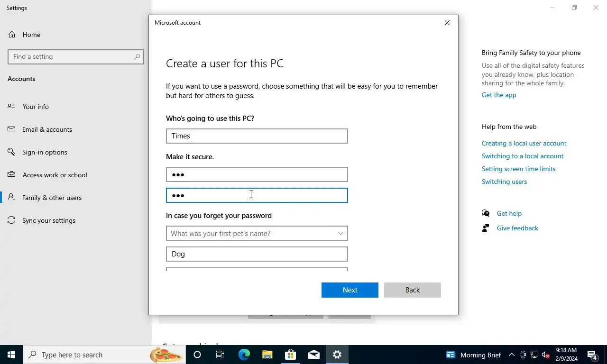Click the Email & accounts envelope icon

point(11,129)
